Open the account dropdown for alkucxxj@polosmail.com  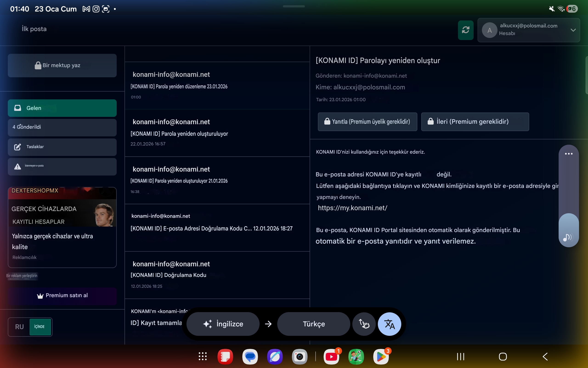point(529,30)
